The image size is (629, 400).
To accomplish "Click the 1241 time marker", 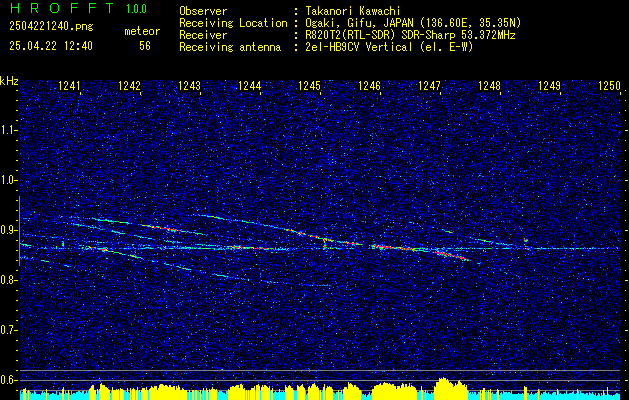I will [69, 86].
